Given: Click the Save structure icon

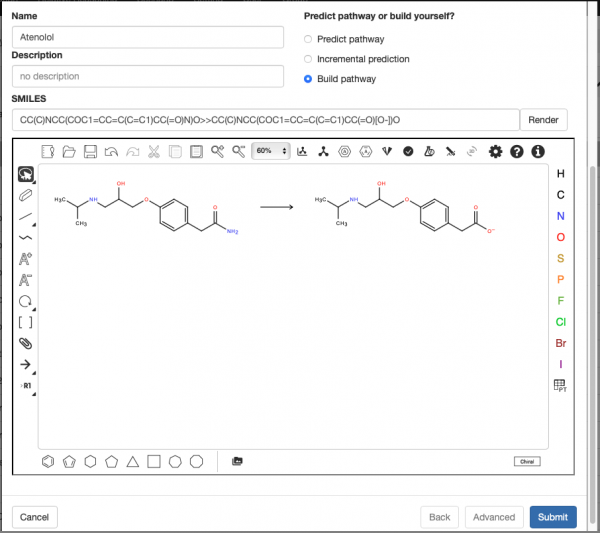Looking at the screenshot, I should [90, 151].
